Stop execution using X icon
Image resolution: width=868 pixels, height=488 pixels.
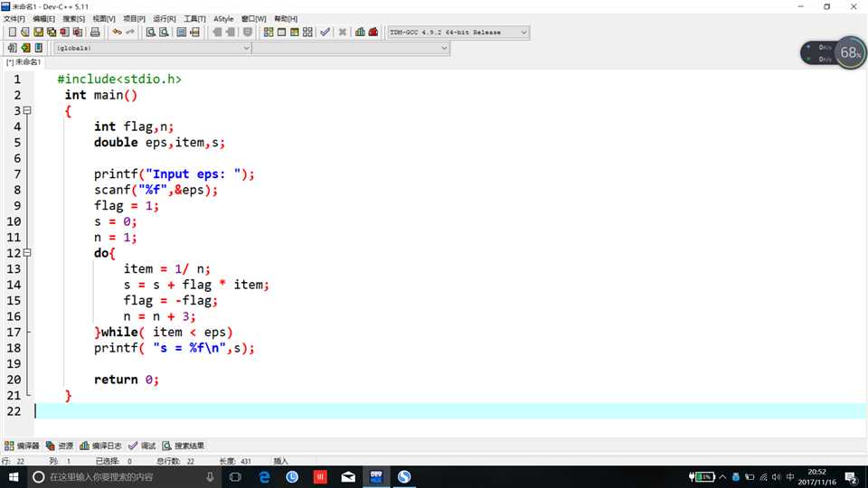(343, 33)
